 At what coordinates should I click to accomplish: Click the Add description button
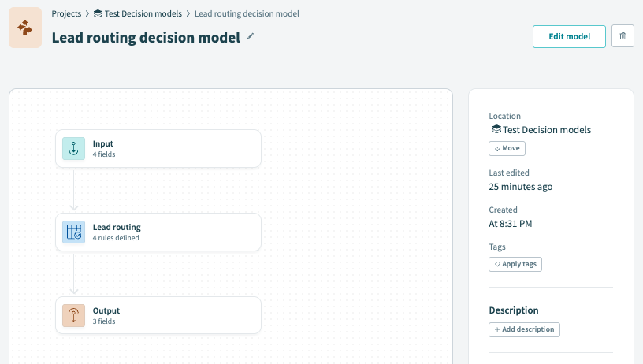coord(524,329)
